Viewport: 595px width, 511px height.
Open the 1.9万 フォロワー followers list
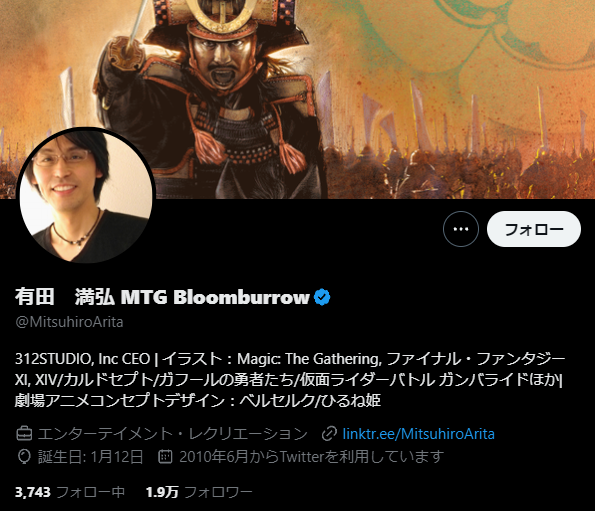pyautogui.click(x=199, y=492)
